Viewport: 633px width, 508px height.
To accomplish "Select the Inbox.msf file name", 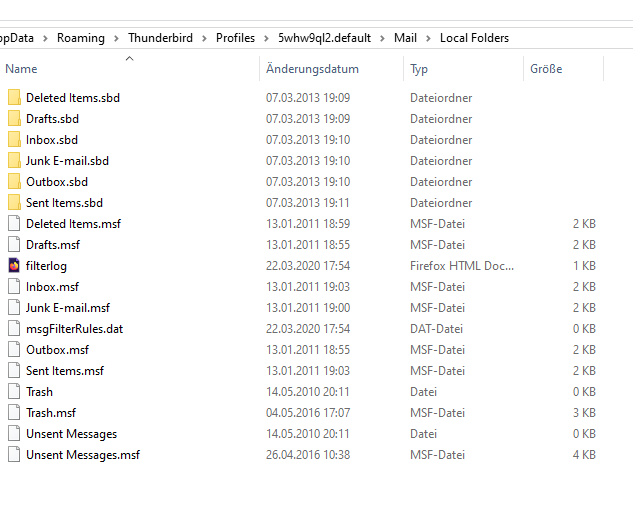I will tap(52, 287).
